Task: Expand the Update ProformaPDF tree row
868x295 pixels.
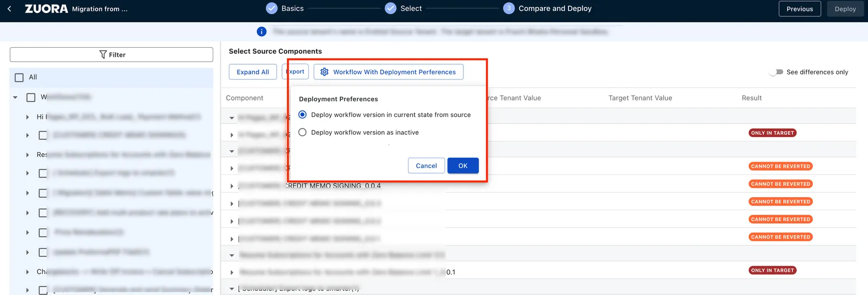Action: tap(28, 253)
